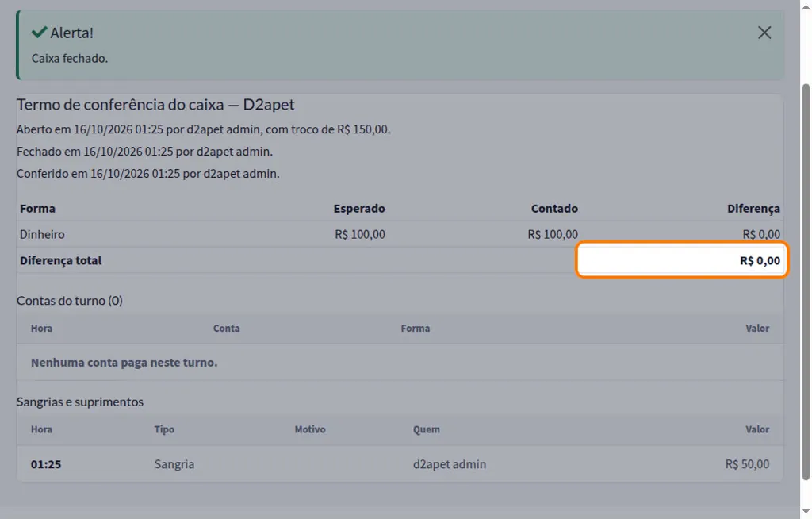The image size is (812, 519).
Task: Click the Diferença total value R$ 0,00
Action: (x=760, y=260)
